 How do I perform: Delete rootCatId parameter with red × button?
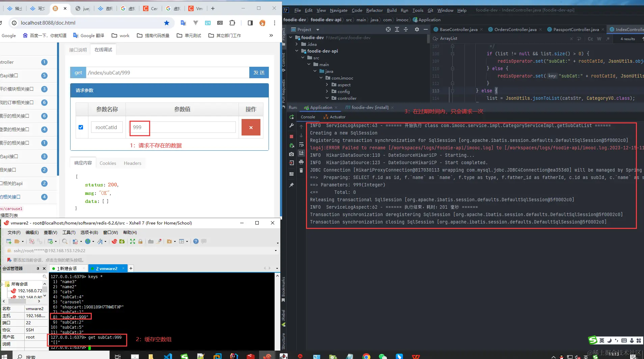[x=251, y=127]
